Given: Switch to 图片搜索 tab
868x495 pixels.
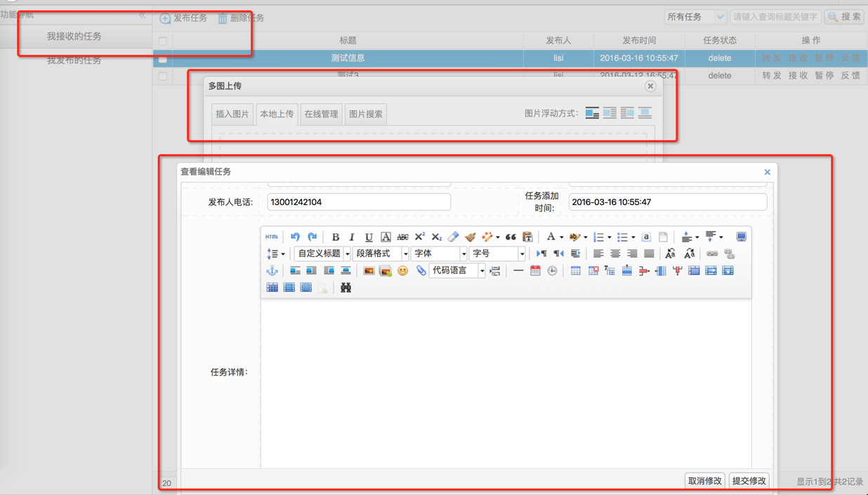Looking at the screenshot, I should 366,114.
